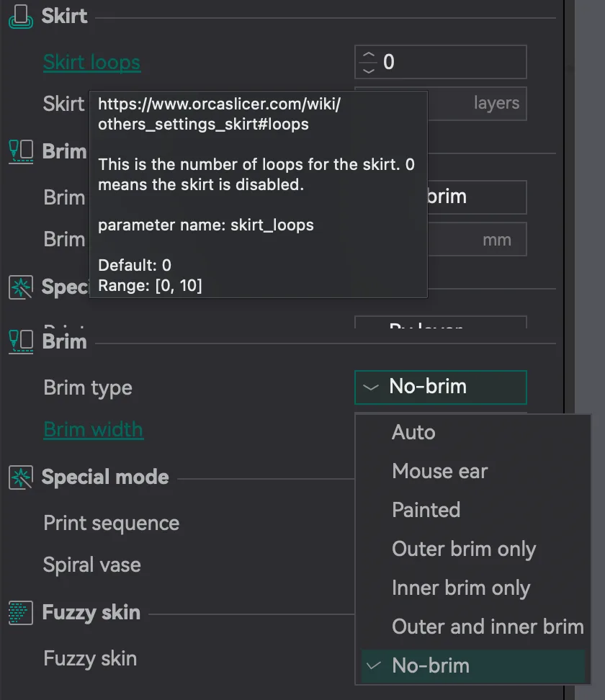
Task: Click the Brim type setting label
Action: (x=88, y=388)
